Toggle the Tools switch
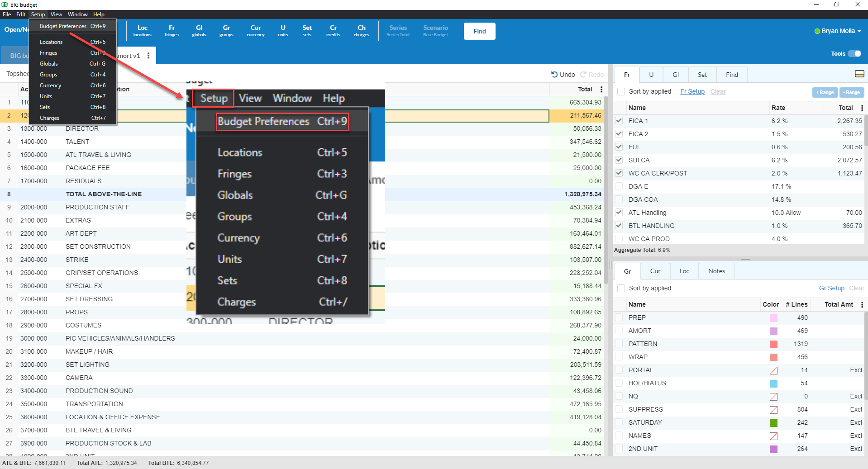Viewport: 868px width, 469px height. pos(854,53)
